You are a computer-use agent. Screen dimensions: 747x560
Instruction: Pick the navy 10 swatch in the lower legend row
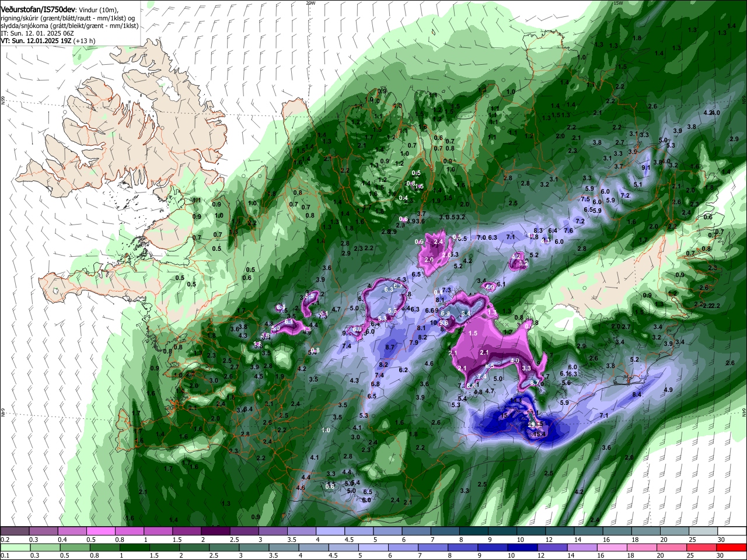coord(523,547)
